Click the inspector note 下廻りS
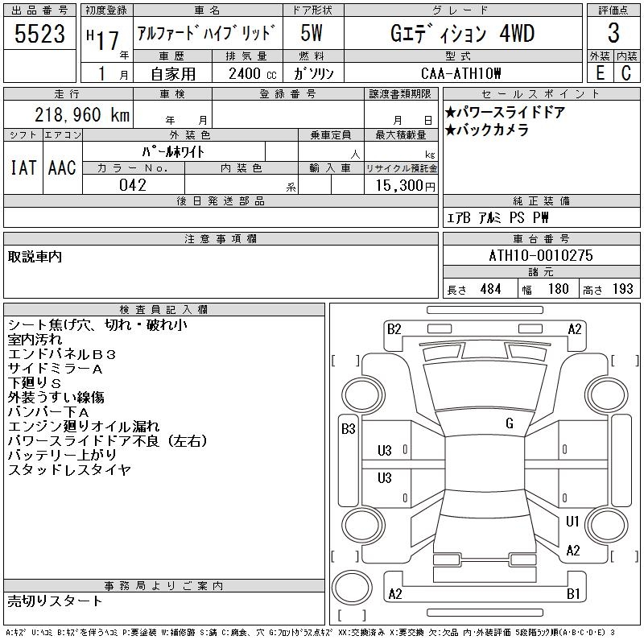Image resolution: width=644 pixels, height=644 pixels. pyautogui.click(x=35, y=383)
